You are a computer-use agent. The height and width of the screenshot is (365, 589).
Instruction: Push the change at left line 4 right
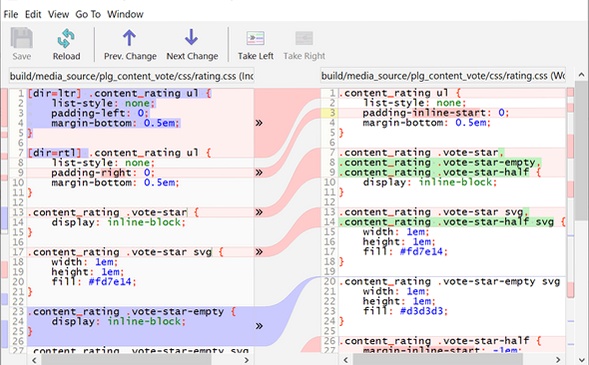pos(259,123)
